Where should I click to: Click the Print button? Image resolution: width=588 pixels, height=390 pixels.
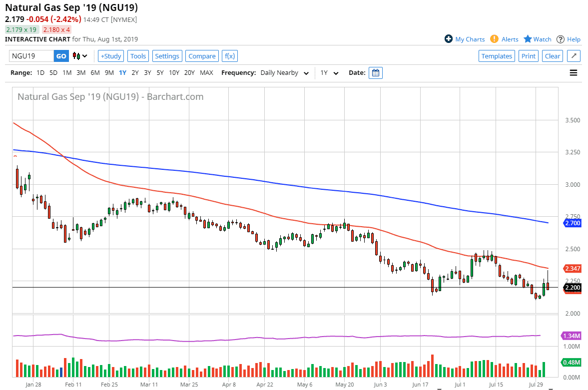click(x=529, y=56)
